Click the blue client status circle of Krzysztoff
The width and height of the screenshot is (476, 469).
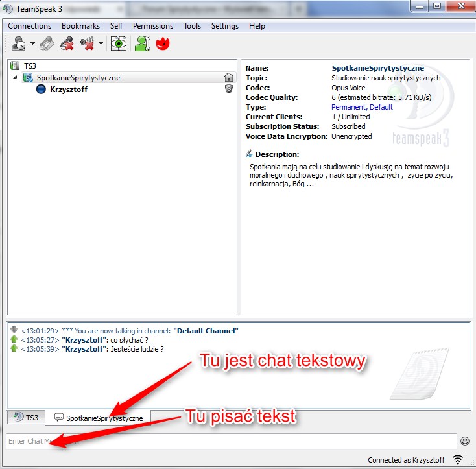point(41,90)
